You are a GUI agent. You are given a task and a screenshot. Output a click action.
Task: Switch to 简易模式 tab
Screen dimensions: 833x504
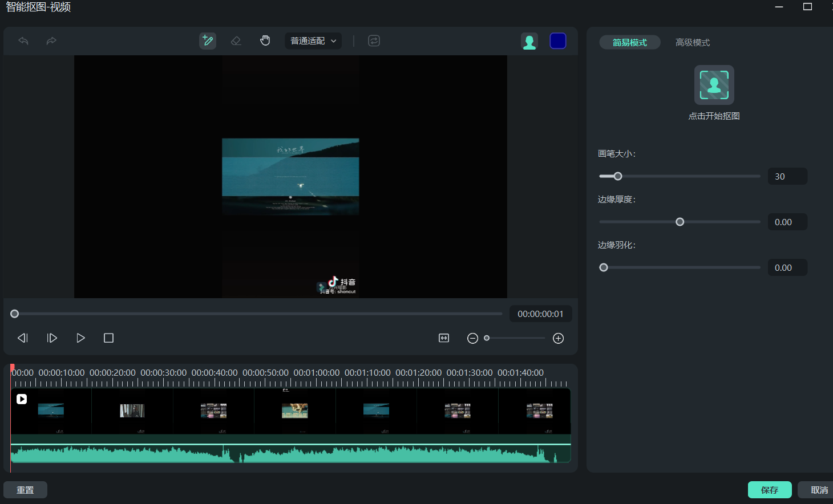pyautogui.click(x=629, y=43)
